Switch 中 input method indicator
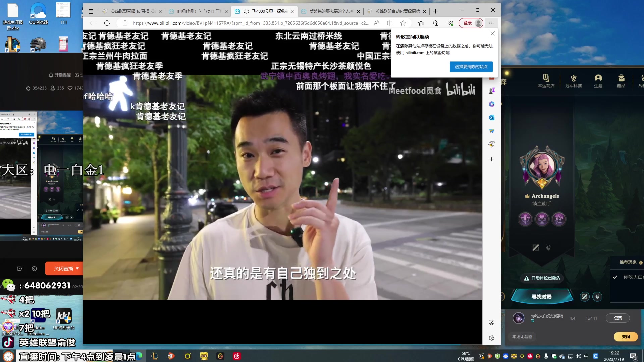The width and height of the screenshot is (644, 362). coord(586,356)
